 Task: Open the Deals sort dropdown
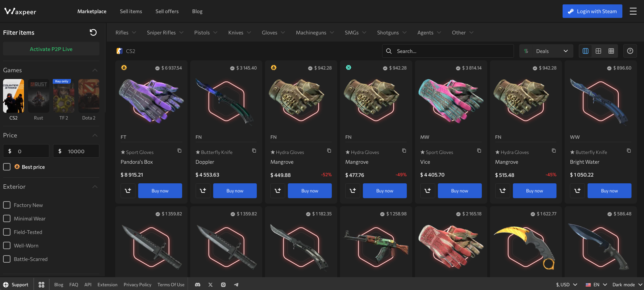[x=546, y=51]
